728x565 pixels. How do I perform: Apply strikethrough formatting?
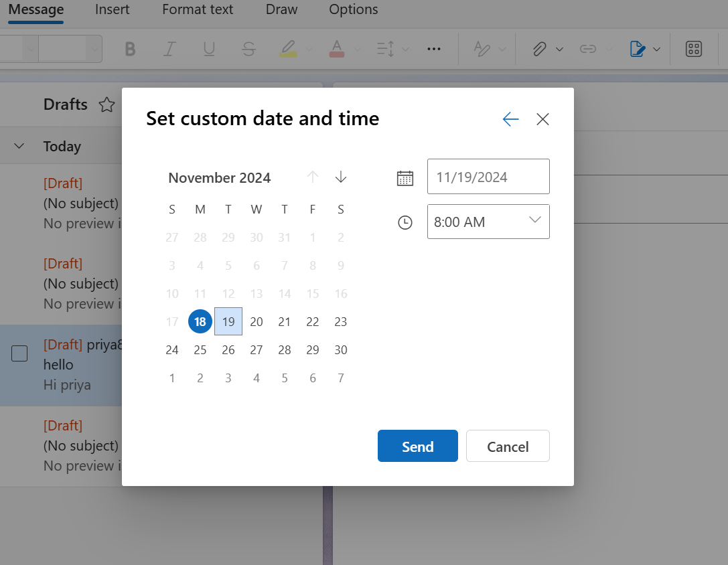(248, 48)
